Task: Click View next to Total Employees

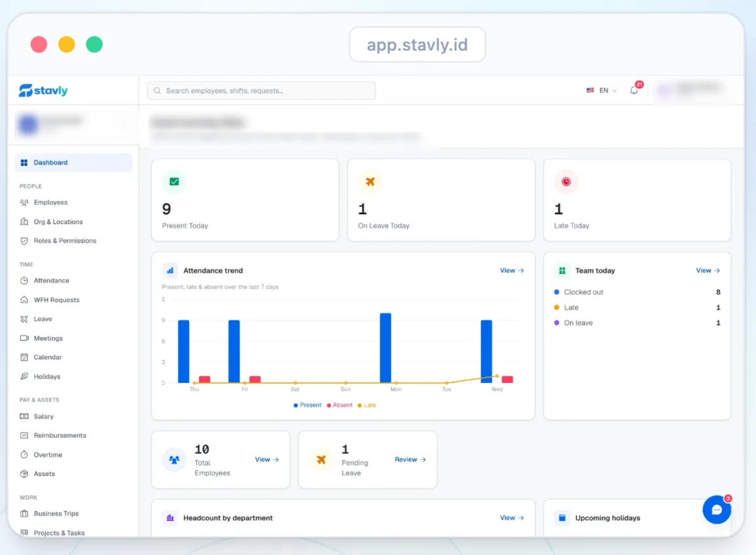Action: [266, 460]
